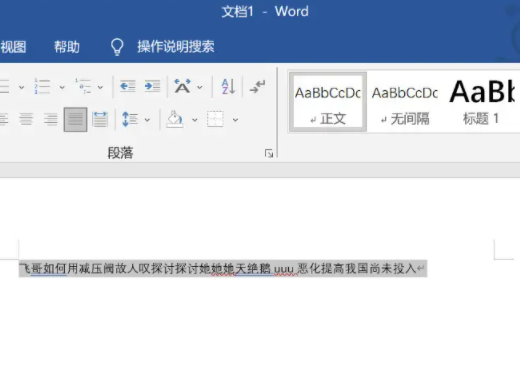Click the 段落 group label

click(120, 153)
